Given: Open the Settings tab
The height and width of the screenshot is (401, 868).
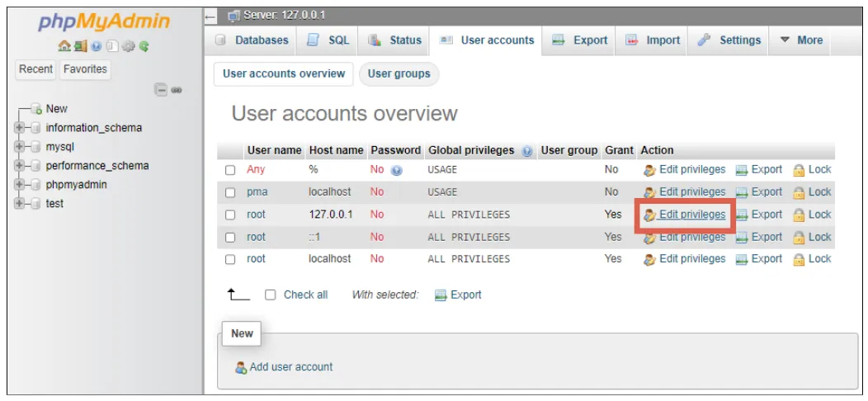Looking at the screenshot, I should point(729,40).
